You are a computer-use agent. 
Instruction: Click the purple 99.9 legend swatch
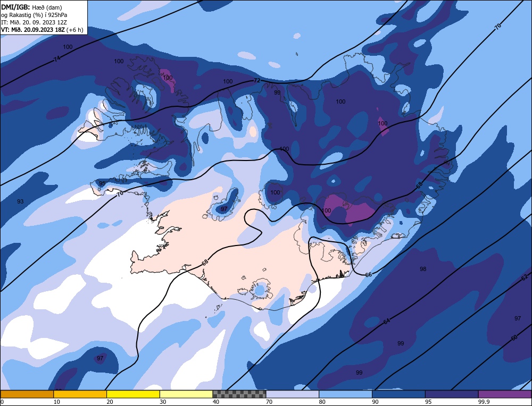click(505, 394)
